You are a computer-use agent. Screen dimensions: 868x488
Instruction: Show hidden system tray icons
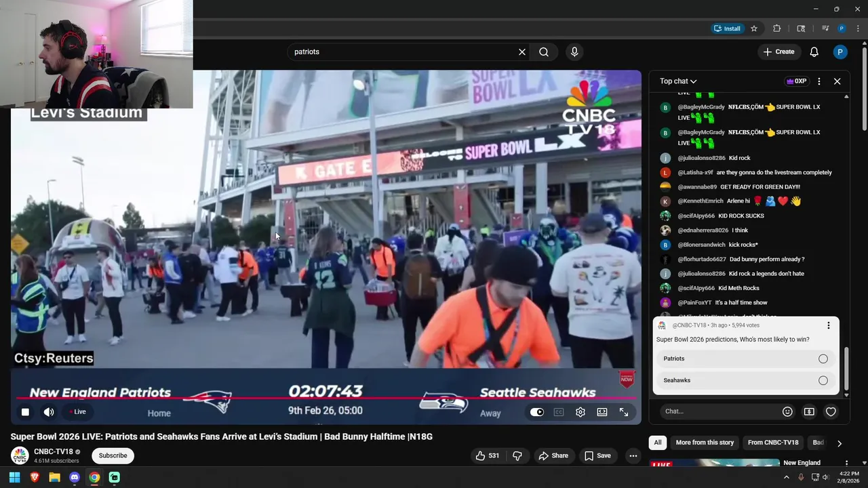click(x=787, y=477)
